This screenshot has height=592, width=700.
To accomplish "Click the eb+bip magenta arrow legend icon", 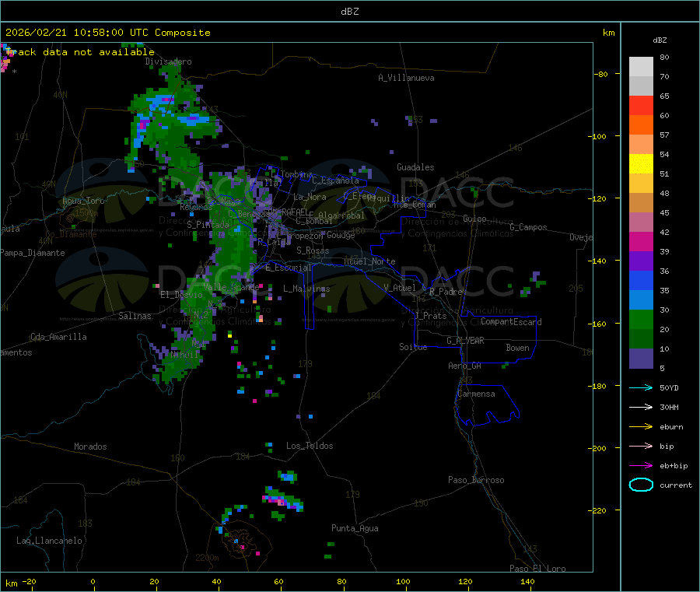I will (641, 466).
